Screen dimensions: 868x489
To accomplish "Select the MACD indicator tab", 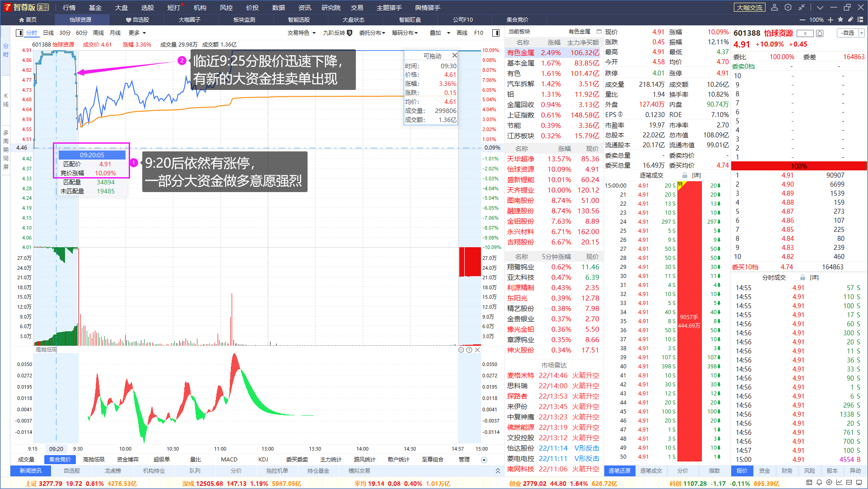I will [229, 460].
